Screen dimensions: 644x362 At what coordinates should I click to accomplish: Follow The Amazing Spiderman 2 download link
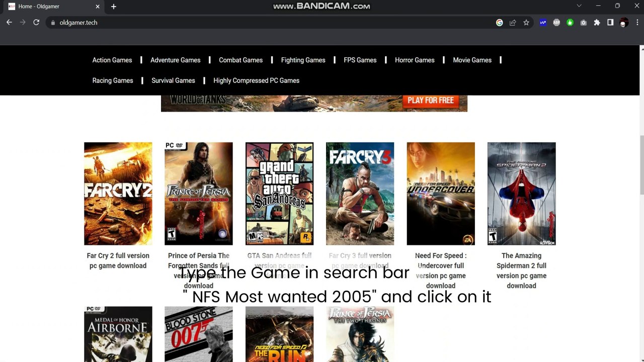[x=522, y=270]
